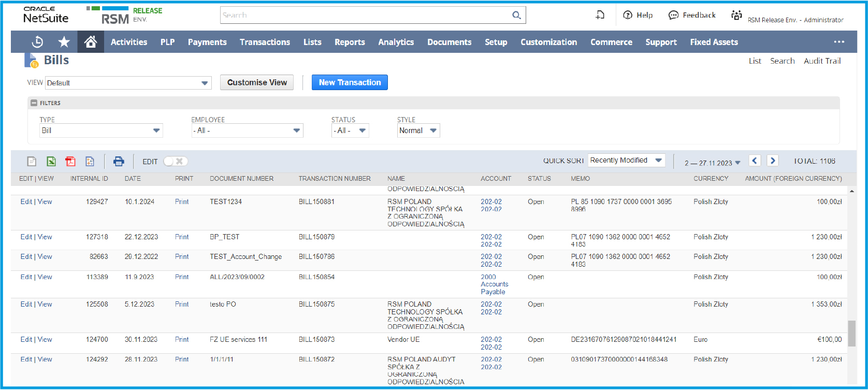Open the Fixed Assets menu
This screenshot has width=868, height=390.
click(x=714, y=42)
